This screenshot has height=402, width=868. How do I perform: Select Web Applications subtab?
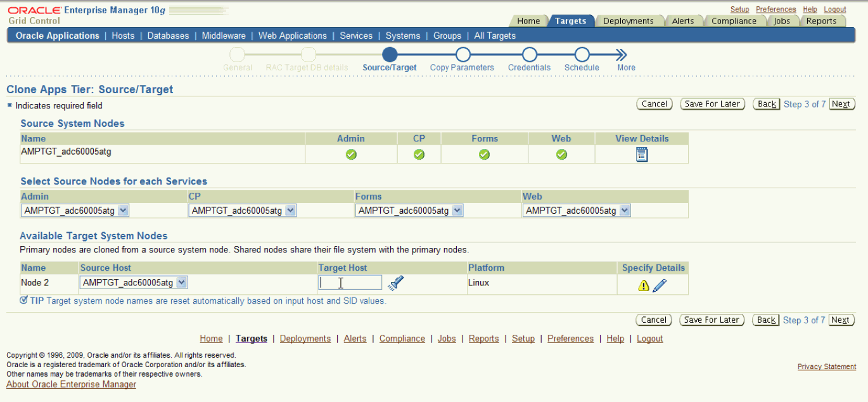pyautogui.click(x=293, y=36)
